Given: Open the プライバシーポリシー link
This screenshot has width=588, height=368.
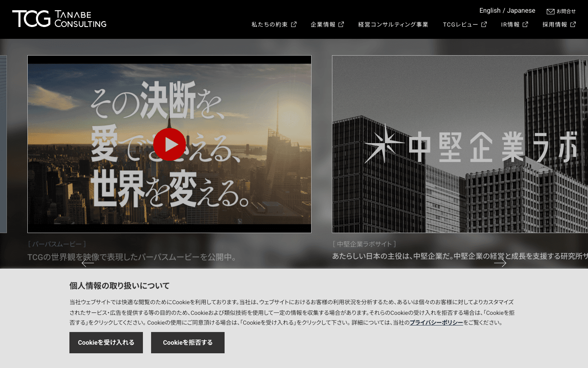Looking at the screenshot, I should click(436, 323).
